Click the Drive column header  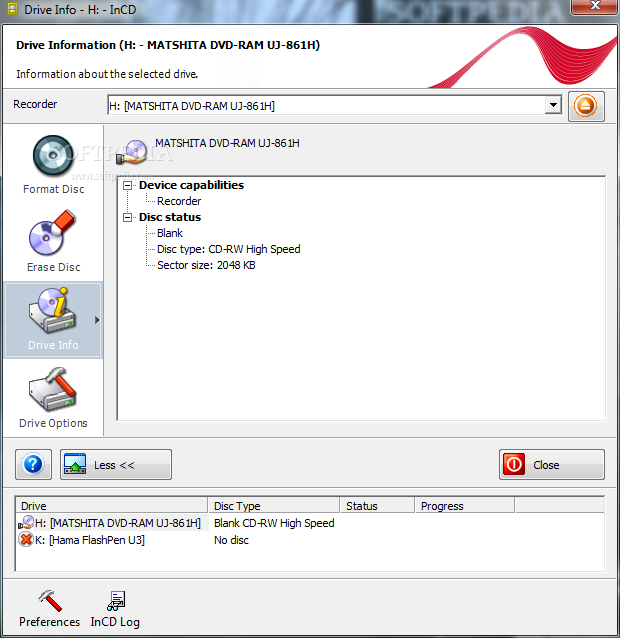pos(111,506)
